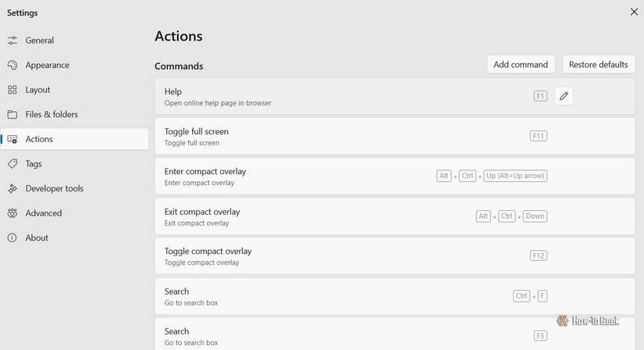The height and width of the screenshot is (350, 644).
Task: Click the Developer tools icon
Action: tap(12, 188)
